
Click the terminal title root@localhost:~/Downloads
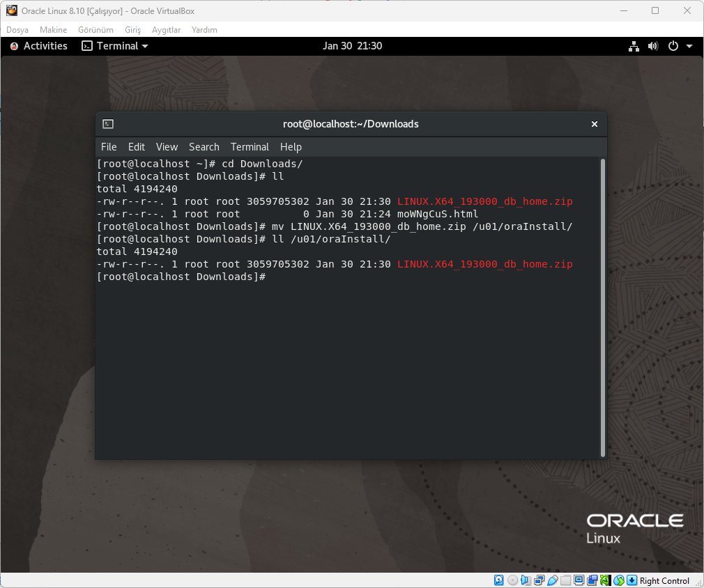(x=351, y=124)
